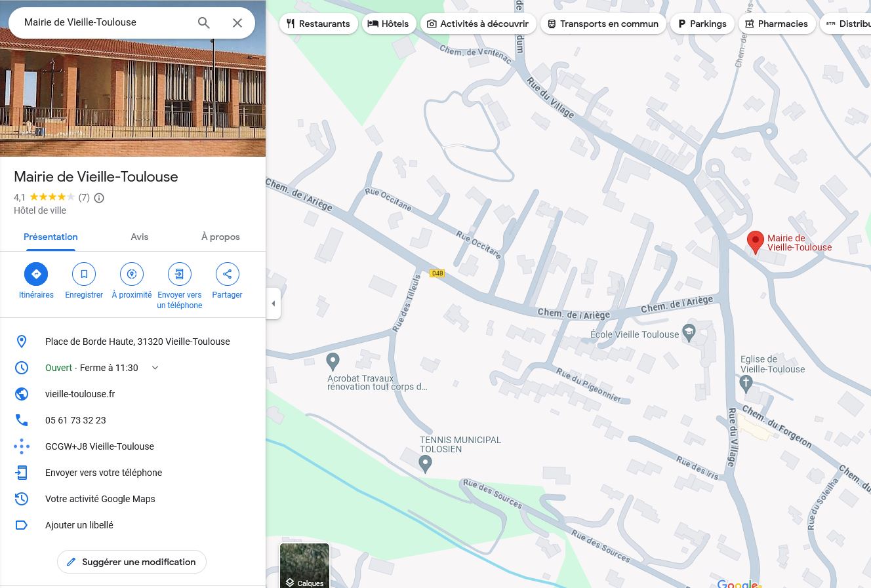This screenshot has height=588, width=871.
Task: Switch to the Avis tab
Action: pyautogui.click(x=140, y=237)
